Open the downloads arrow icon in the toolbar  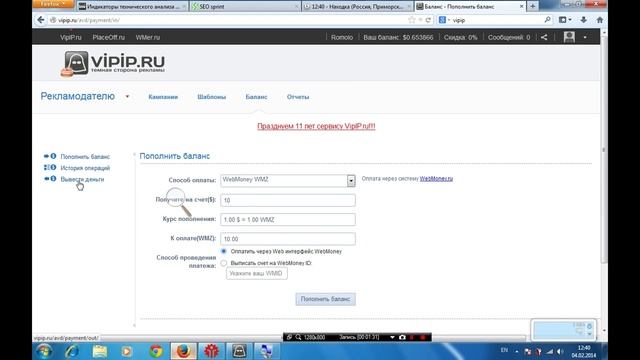point(584,20)
